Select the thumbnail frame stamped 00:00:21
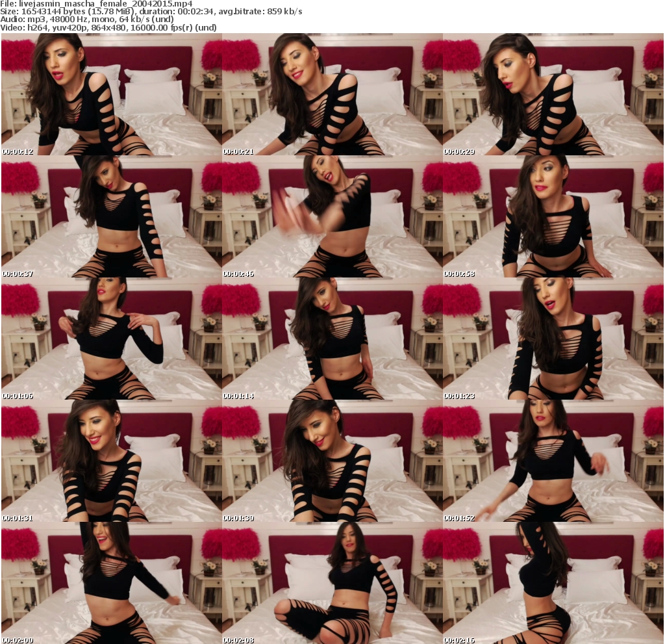This screenshot has width=665, height=644. 332,94
